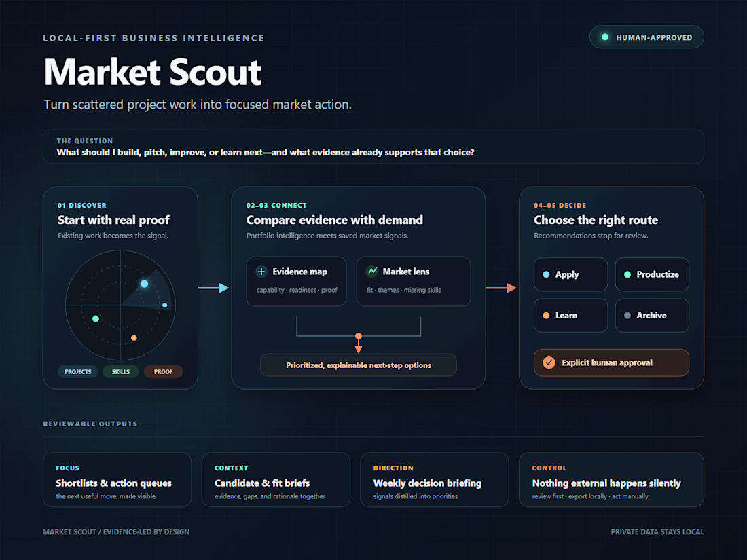Select the Productize route option
The image size is (747, 560).
pos(652,274)
